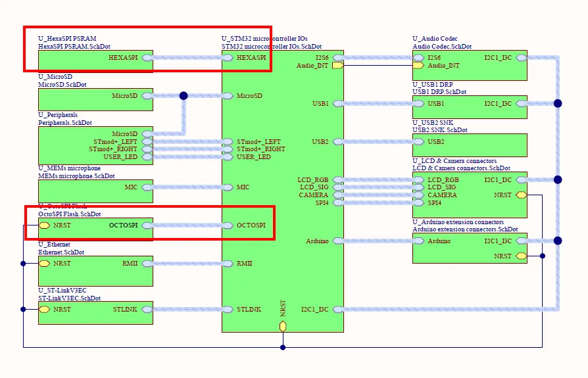588x378 pixels.
Task: Click MicroSD port arrow on STM32 sheet
Action: pos(228,96)
